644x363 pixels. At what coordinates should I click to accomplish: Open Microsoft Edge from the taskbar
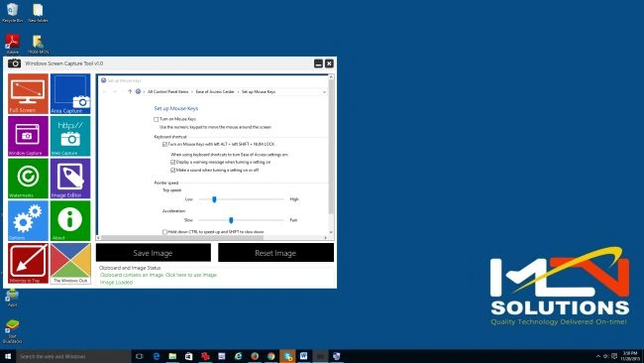tap(157, 356)
